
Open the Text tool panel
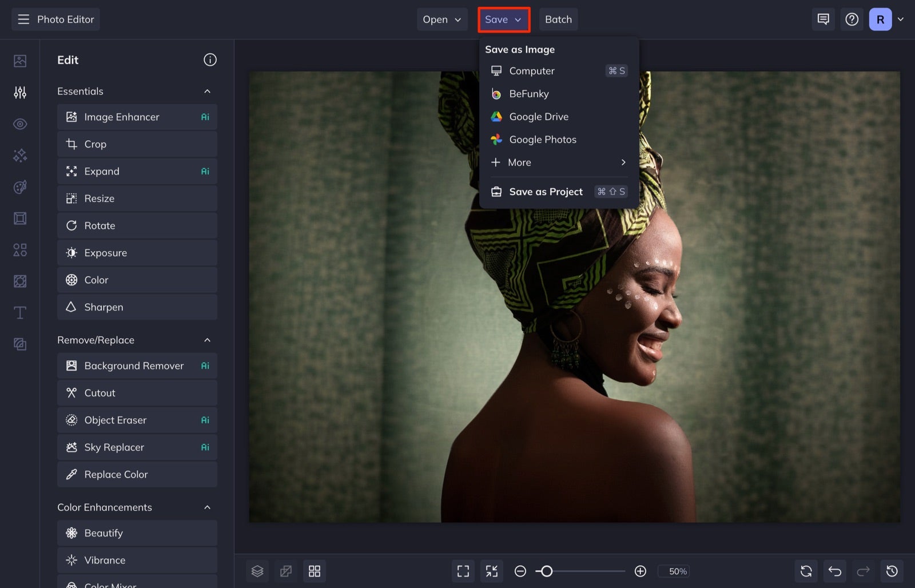click(x=19, y=312)
